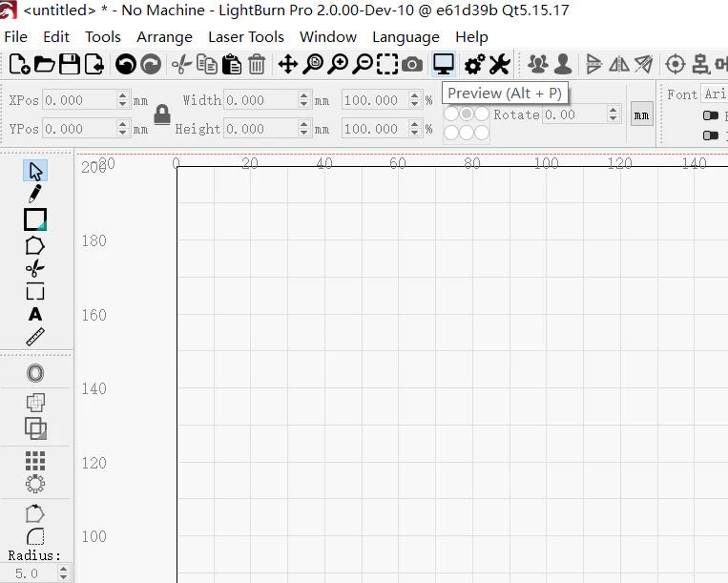Open the Arrange menu

[164, 36]
